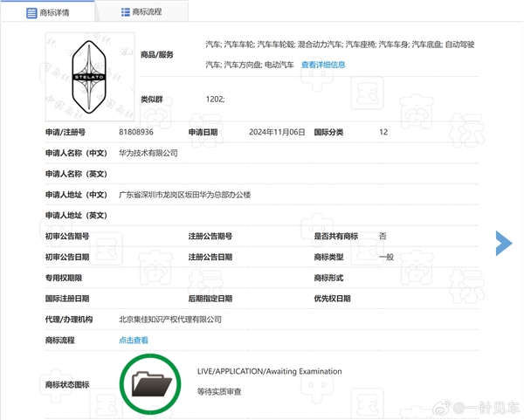Click the 商标形式 label
524x420 pixels.
[328, 278]
